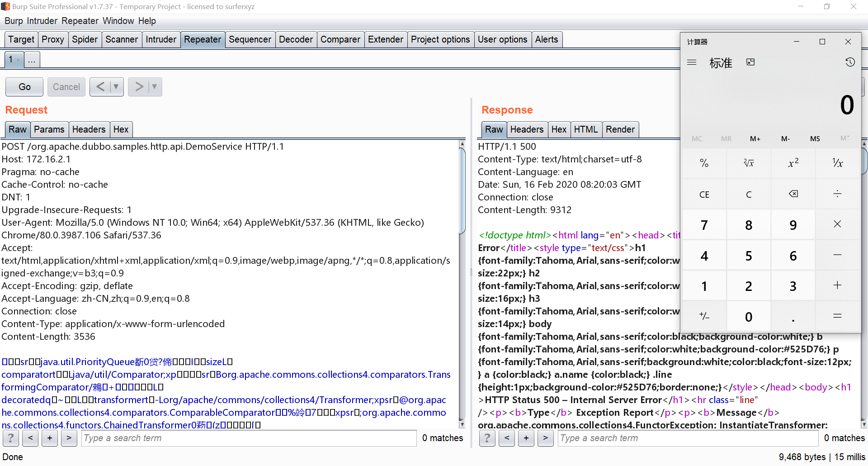Close Repeater tab 1 with the x
The image size is (868, 466).
tap(18, 60)
